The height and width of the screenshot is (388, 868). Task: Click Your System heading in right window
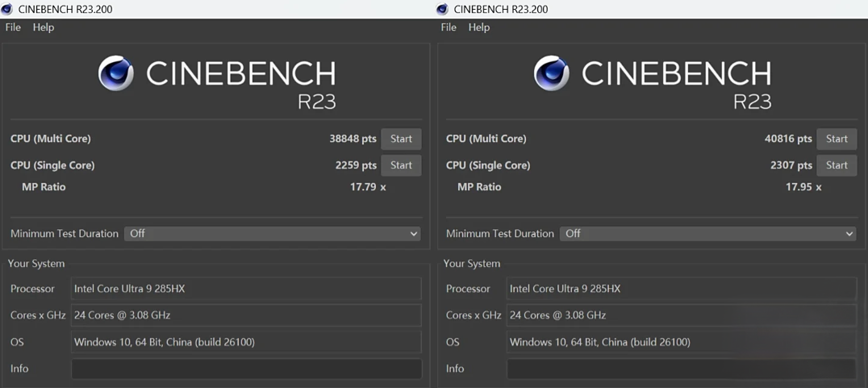(x=472, y=264)
